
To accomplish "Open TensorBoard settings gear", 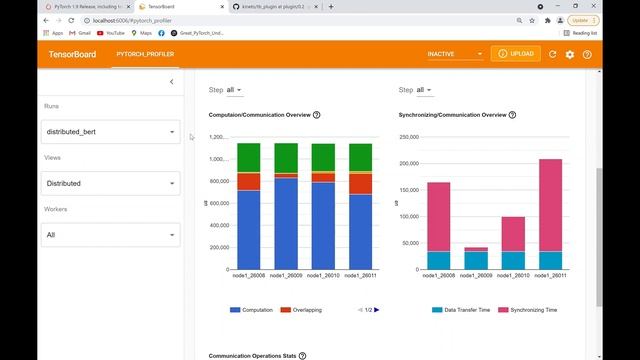I will 570,54.
